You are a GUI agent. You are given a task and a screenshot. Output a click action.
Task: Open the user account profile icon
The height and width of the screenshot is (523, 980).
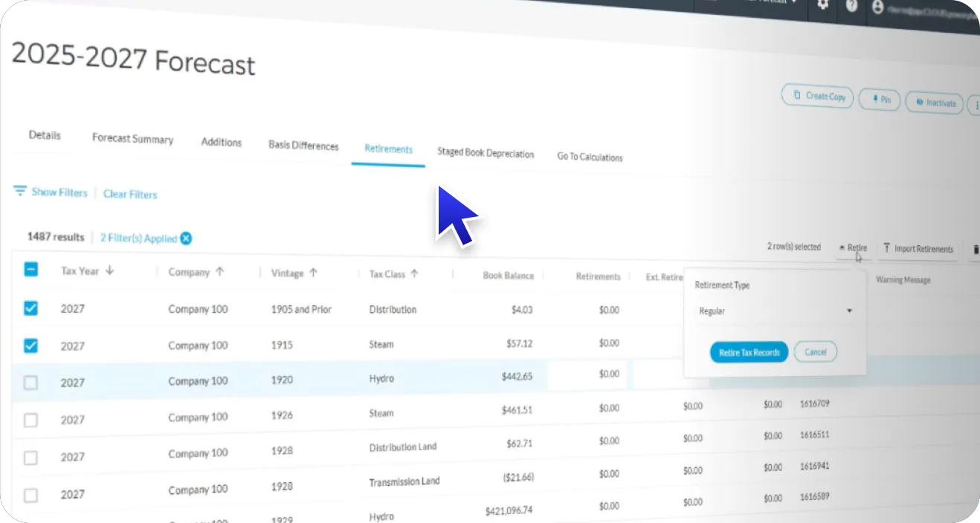coord(878,7)
